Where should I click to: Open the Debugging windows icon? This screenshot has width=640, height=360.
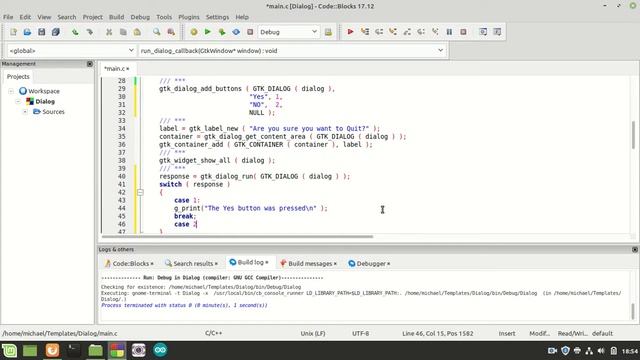483,32
